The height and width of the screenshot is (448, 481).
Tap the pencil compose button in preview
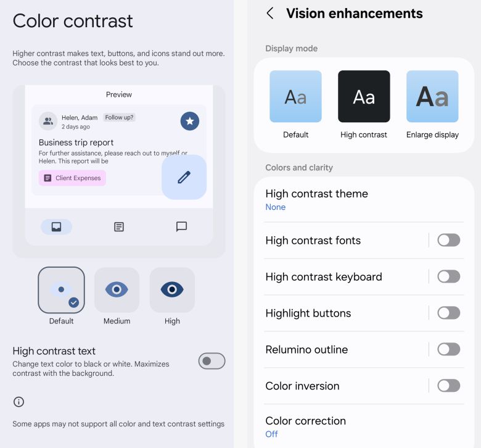[x=184, y=177]
